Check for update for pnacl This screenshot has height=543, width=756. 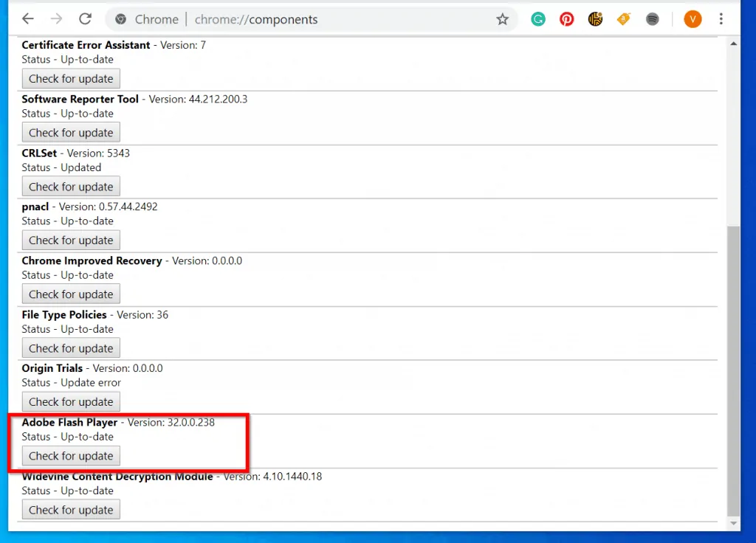[71, 241]
